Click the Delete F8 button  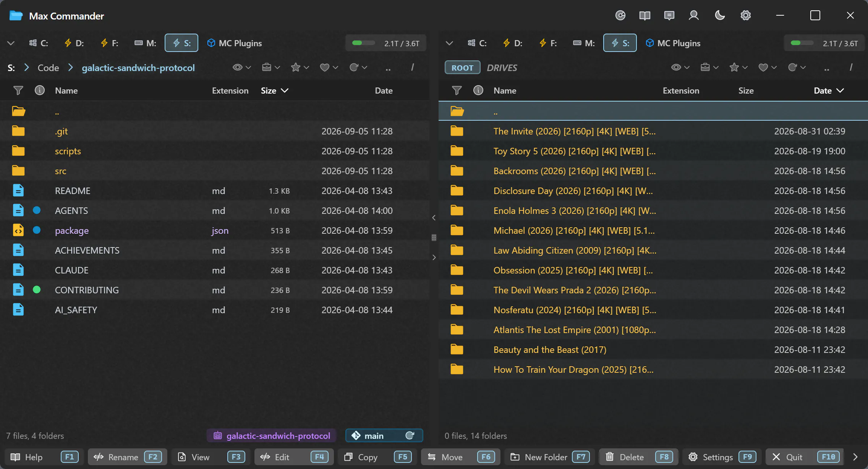[x=639, y=457]
